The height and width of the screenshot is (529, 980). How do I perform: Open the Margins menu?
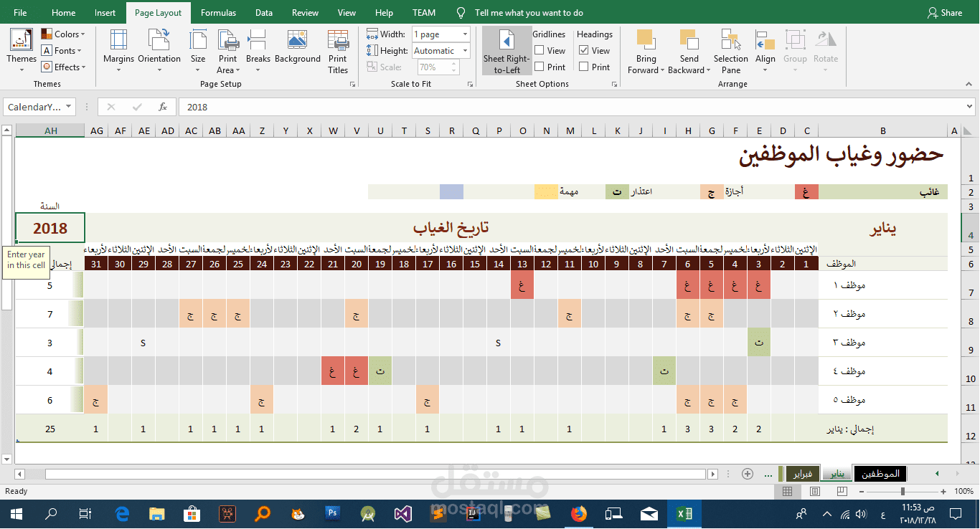point(118,51)
